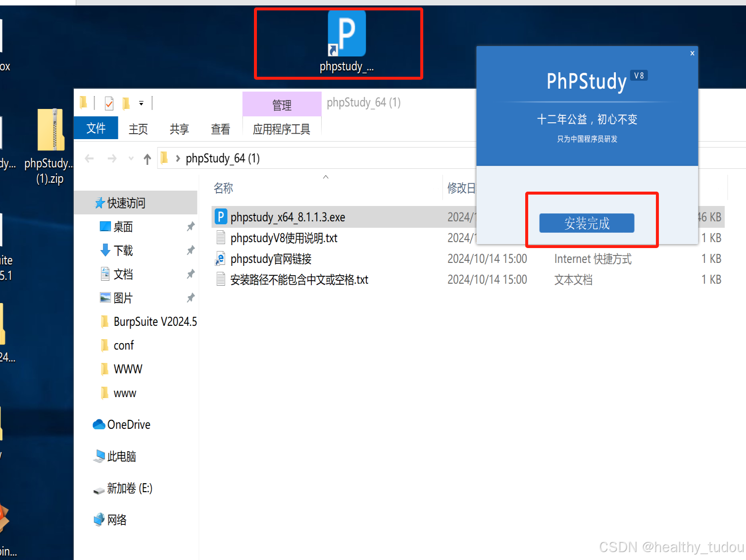The width and height of the screenshot is (746, 560).
Task: Open the 应用程序工具 ribbon tab
Action: click(x=282, y=129)
